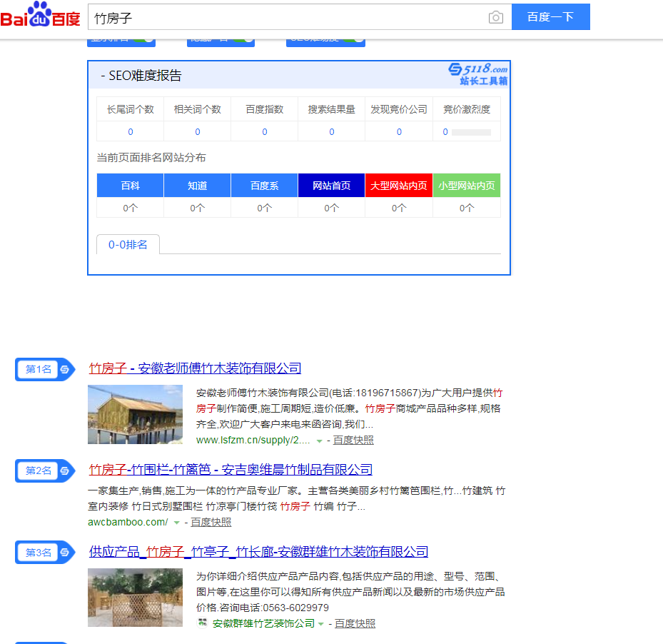Click the 搜索结果量 column header
Screen dimensions: 663x644
click(x=331, y=109)
